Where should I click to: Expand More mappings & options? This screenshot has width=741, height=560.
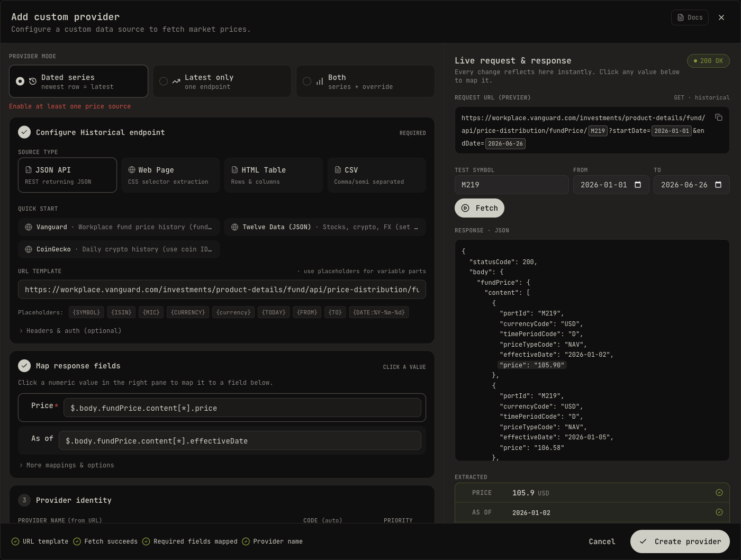tap(67, 465)
